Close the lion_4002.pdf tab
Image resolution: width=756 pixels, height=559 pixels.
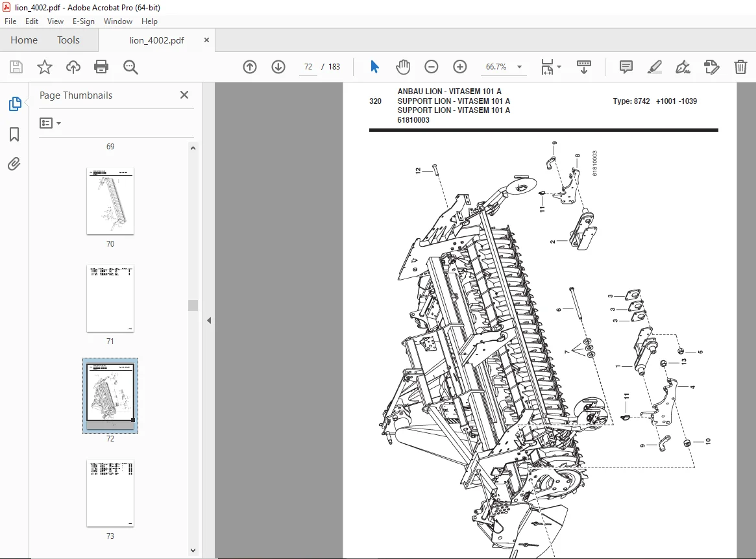(206, 40)
